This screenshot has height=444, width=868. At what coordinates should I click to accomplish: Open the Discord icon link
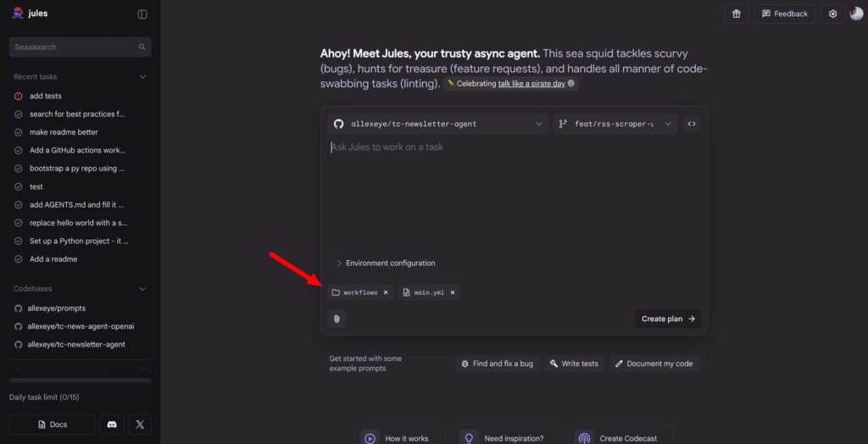click(x=112, y=424)
